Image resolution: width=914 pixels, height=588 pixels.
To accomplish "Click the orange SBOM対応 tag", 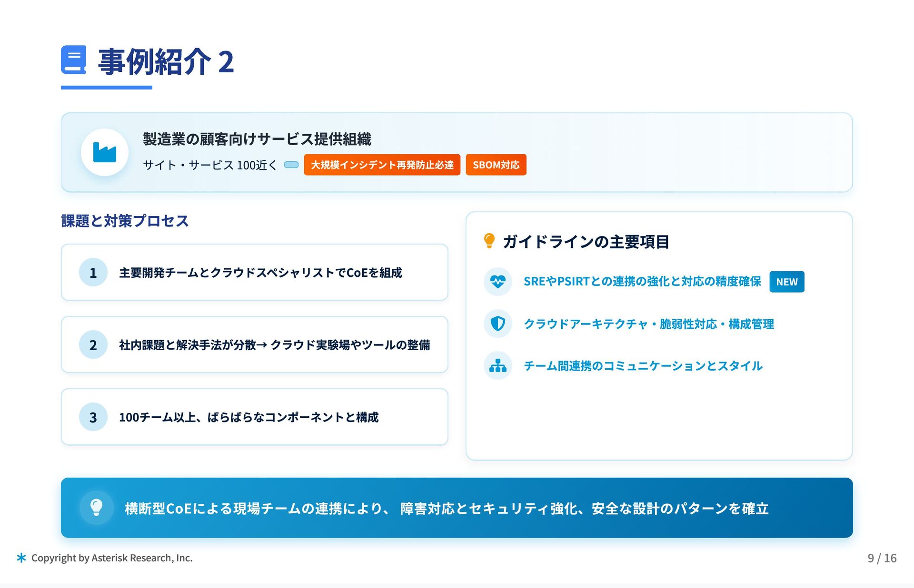I will (x=496, y=165).
